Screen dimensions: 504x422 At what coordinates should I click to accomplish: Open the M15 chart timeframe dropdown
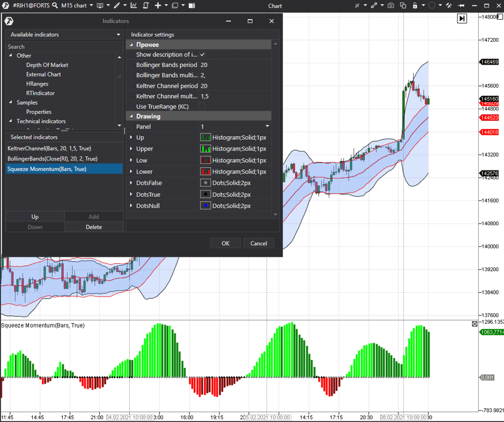click(91, 5)
